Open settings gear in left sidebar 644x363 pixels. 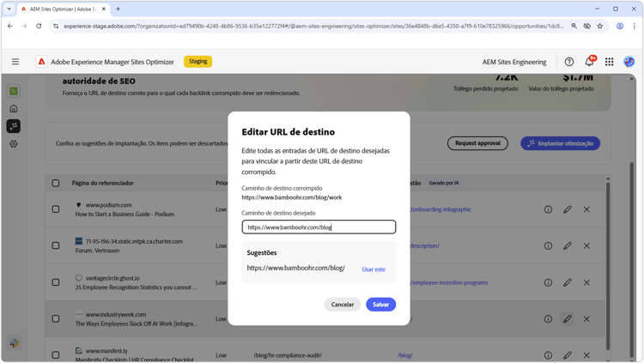tap(14, 143)
